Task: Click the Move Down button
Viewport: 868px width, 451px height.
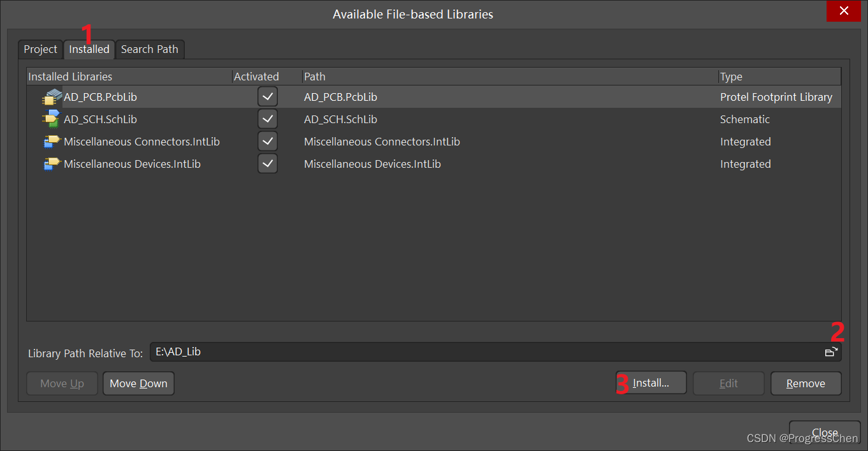Action: pyautogui.click(x=138, y=383)
